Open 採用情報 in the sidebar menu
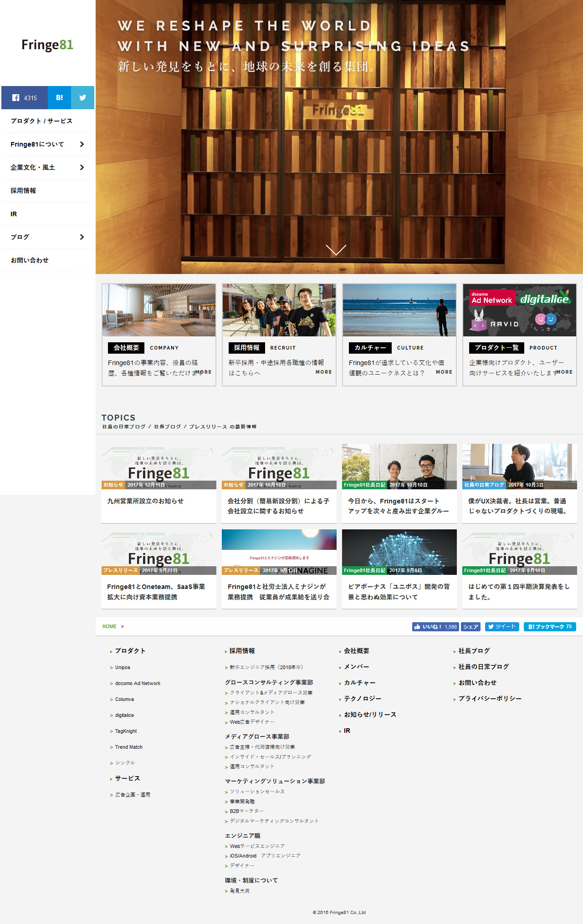 click(23, 191)
